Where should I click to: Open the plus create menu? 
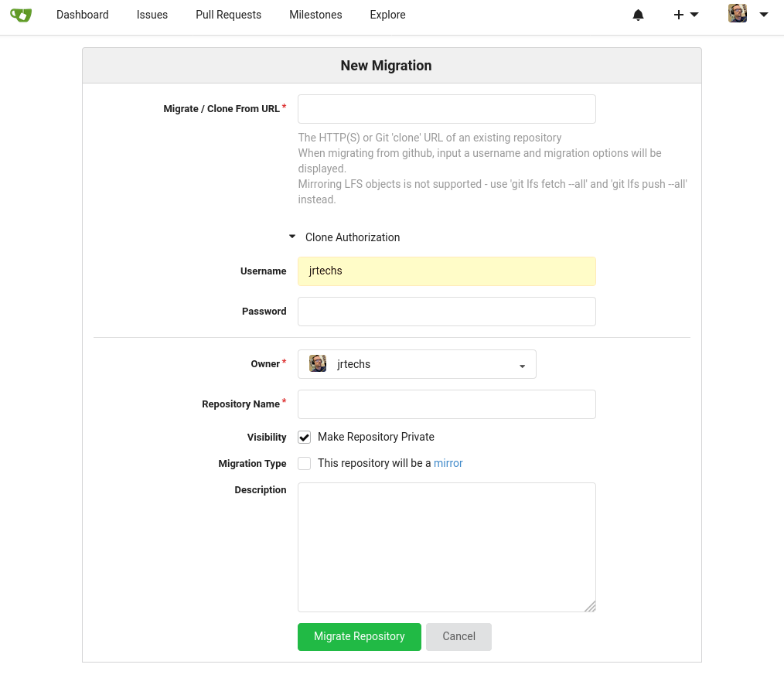click(685, 15)
